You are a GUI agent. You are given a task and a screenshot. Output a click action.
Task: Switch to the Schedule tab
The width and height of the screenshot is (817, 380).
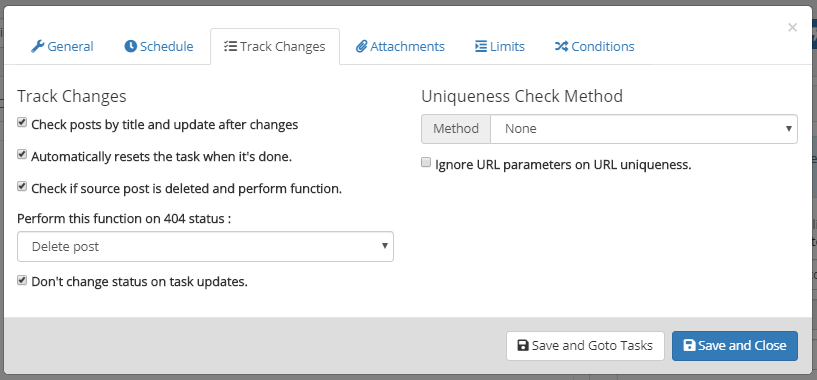[x=159, y=46]
